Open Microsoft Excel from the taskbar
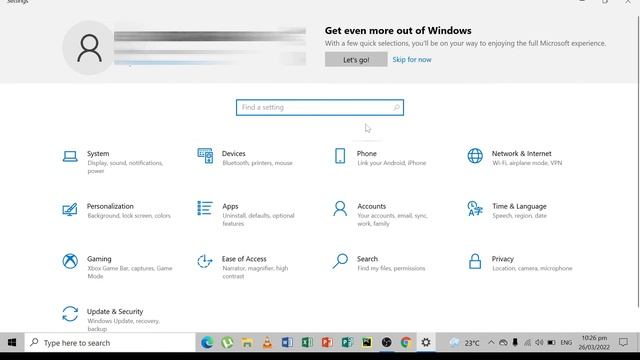Image resolution: width=640 pixels, height=360 pixels. point(307,342)
